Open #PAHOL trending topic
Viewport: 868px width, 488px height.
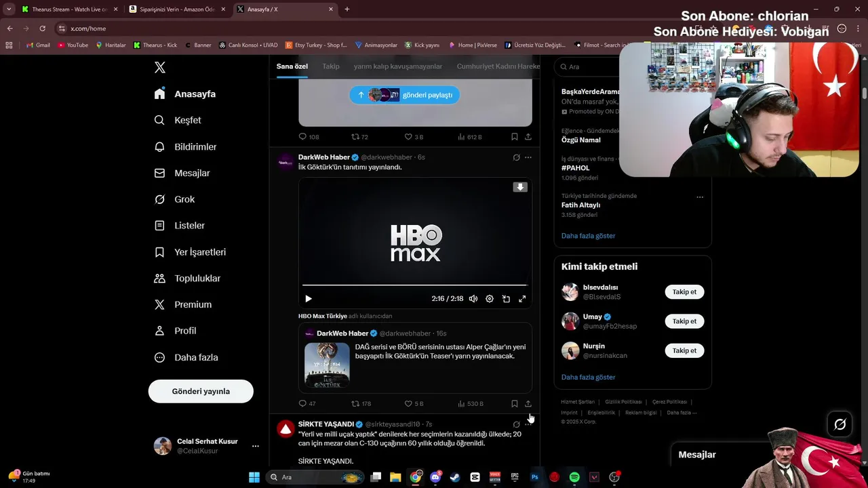(576, 167)
